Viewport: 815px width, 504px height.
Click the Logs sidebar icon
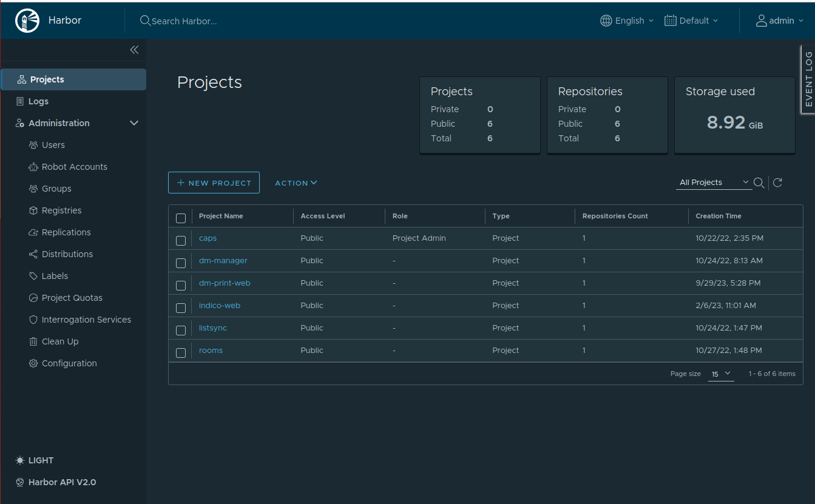(x=20, y=101)
